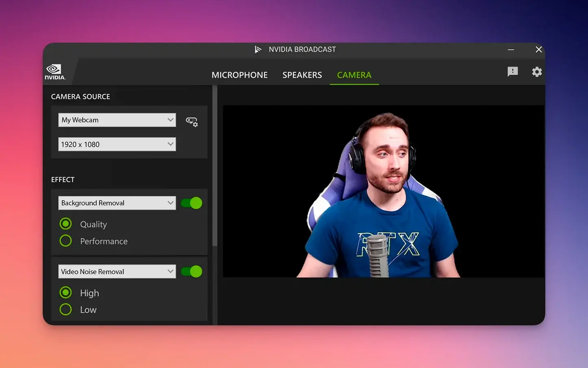588x368 pixels.
Task: Expand the Video Noise Removal effect dropdown
Action: (x=117, y=271)
